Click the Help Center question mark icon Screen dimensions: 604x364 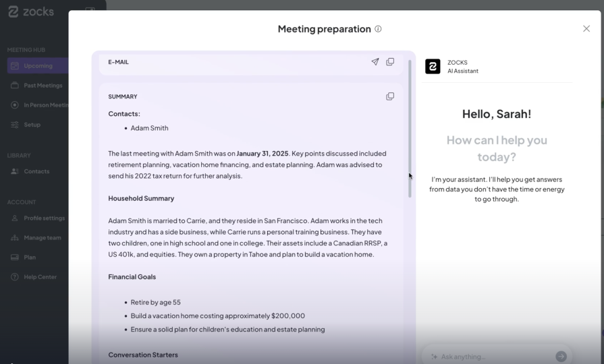(x=15, y=277)
